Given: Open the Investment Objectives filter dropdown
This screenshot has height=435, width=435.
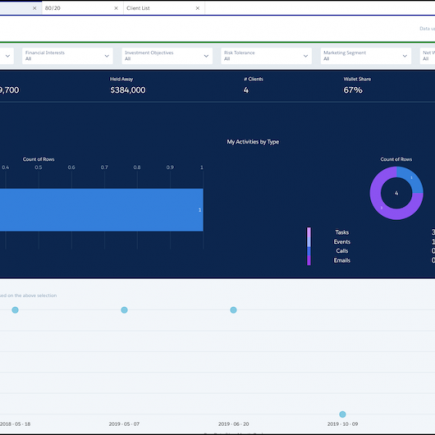Looking at the screenshot, I should point(167,56).
